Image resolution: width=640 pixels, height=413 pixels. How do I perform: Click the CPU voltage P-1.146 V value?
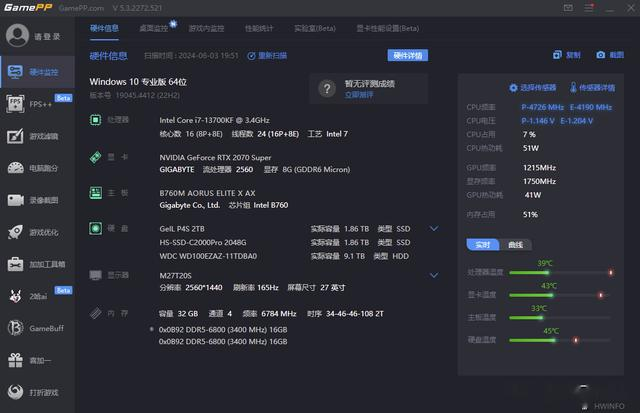[538, 121]
